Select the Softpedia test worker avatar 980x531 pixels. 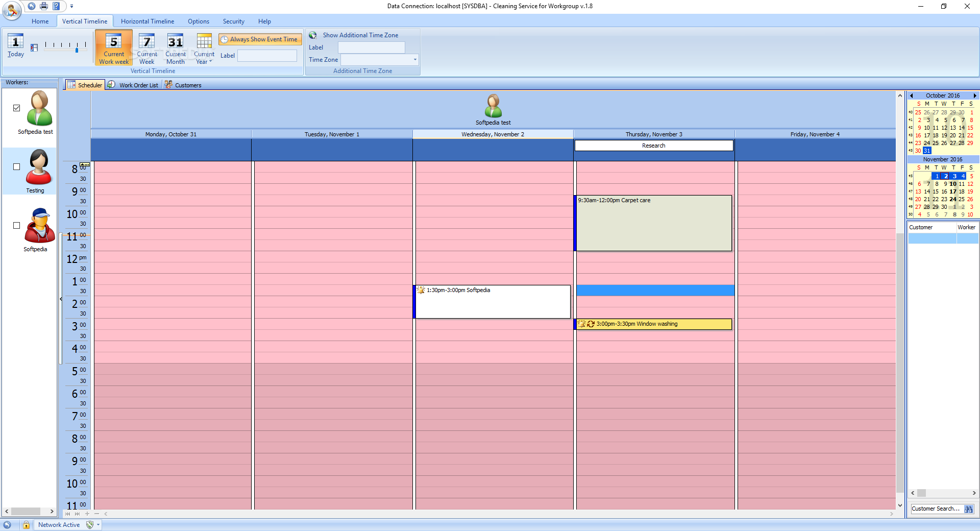point(39,108)
